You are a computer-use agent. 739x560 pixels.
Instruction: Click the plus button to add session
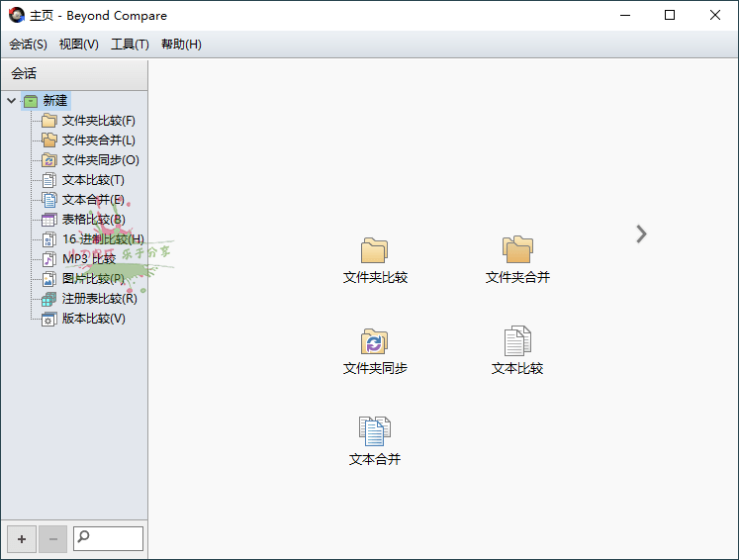coord(22,539)
